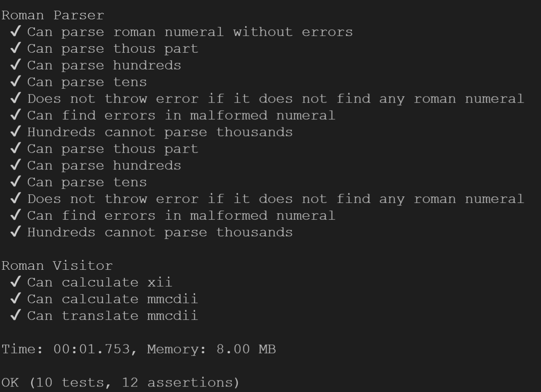
Task: Select the "Roman Visitor" suite heading
Action: pos(57,266)
